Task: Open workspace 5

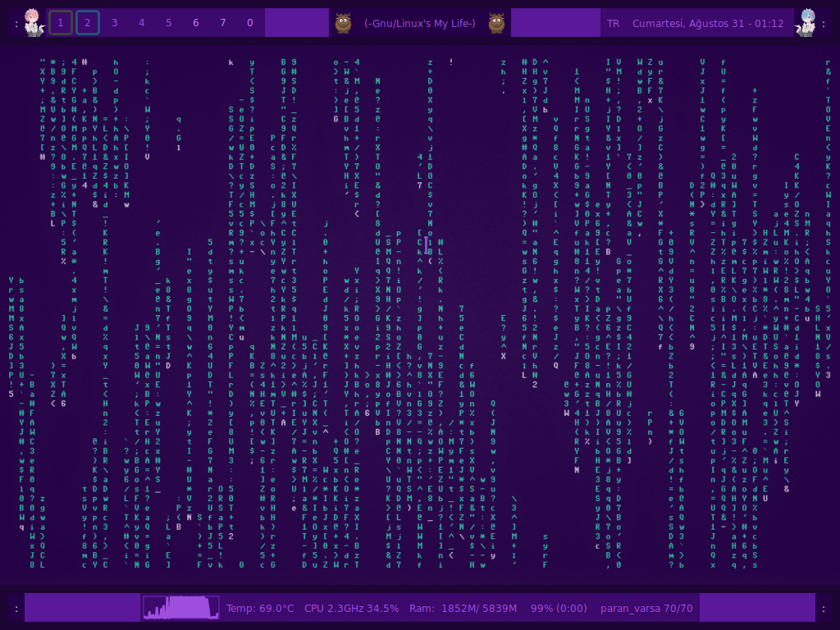Action: coord(169,23)
